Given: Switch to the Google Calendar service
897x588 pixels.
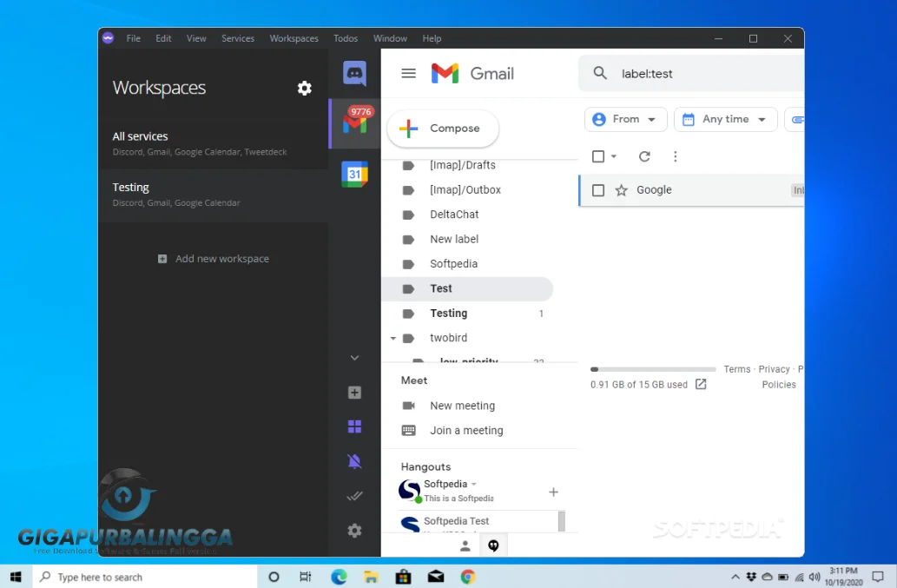Looking at the screenshot, I should click(x=354, y=174).
